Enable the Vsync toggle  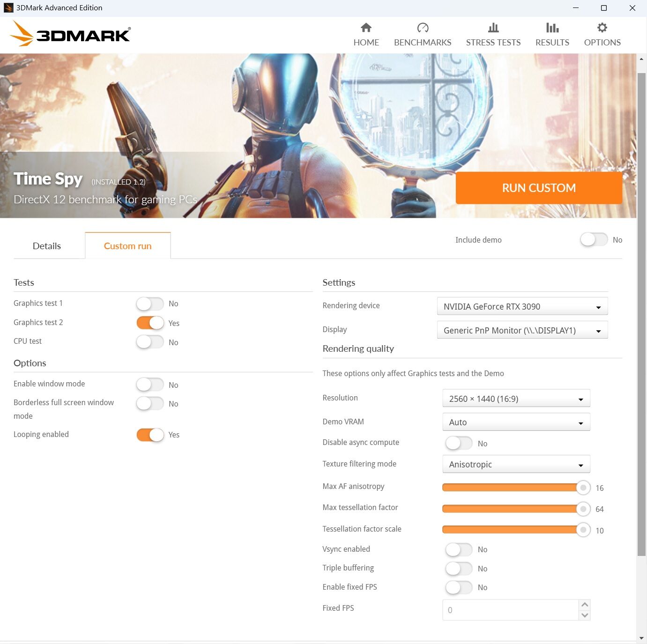[459, 549]
